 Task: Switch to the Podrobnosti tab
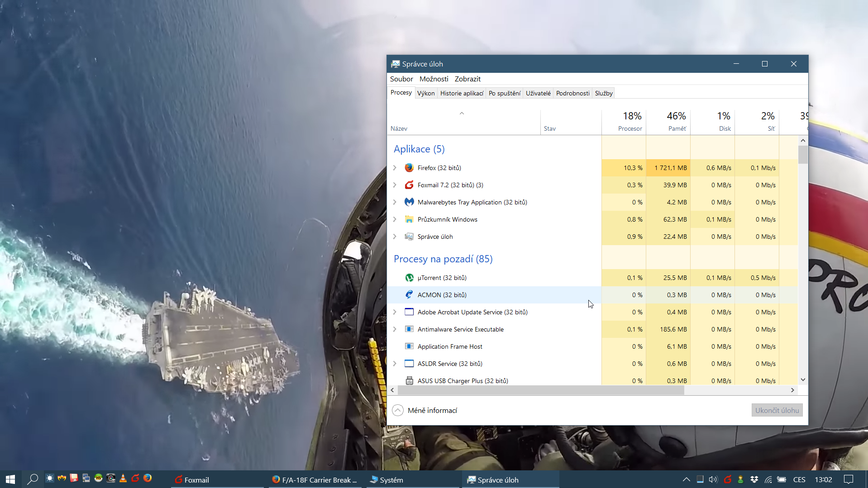coord(572,93)
